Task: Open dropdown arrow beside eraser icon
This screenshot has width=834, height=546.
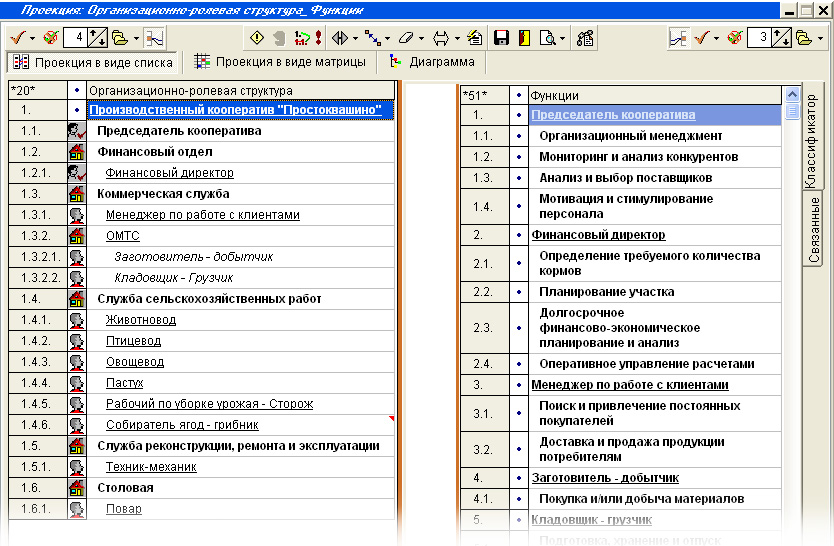Action: click(x=421, y=38)
